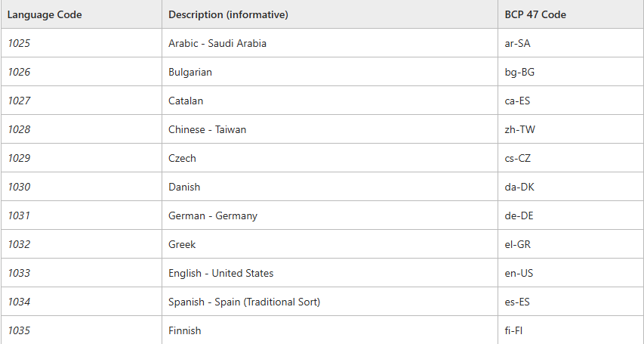Select the Chinese - Taiwan description

207,129
